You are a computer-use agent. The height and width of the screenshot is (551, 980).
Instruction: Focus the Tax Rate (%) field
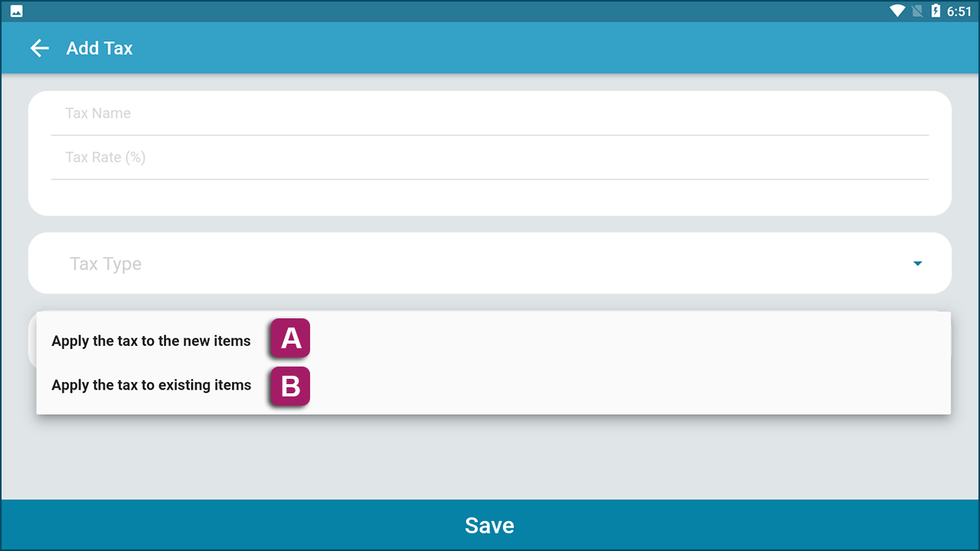pyautogui.click(x=490, y=158)
